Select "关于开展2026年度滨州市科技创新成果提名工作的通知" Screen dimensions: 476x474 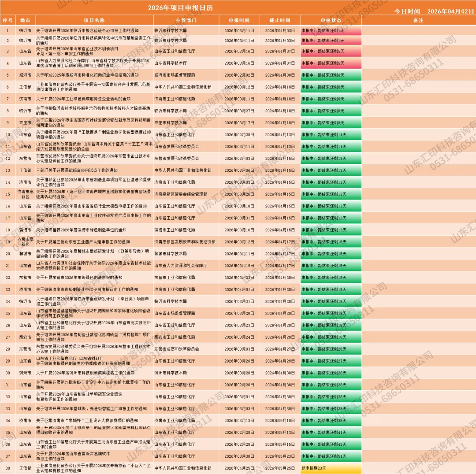click(86, 373)
